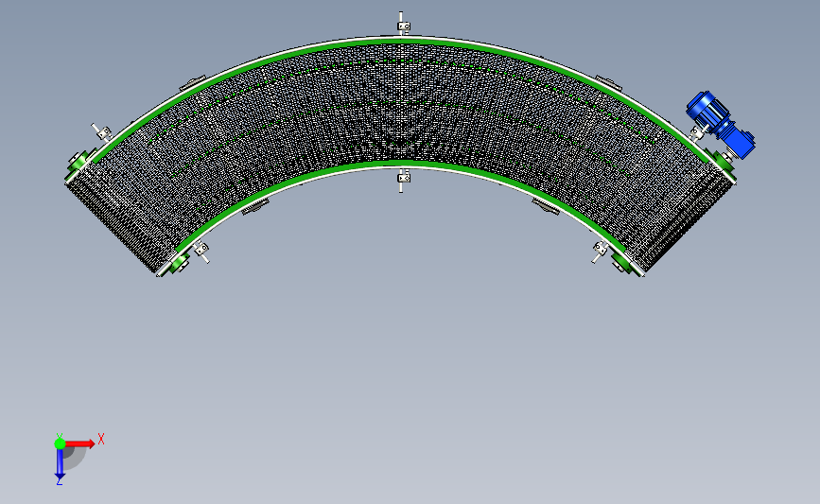Image resolution: width=820 pixels, height=504 pixels.
Task: Select the blue gear motor on conveyor
Action: tap(720, 125)
